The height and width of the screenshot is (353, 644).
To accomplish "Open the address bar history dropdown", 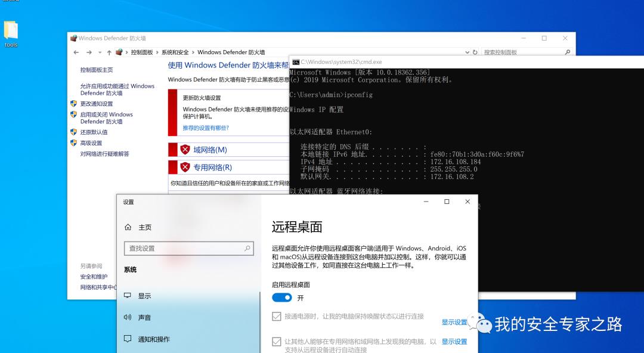I will [467, 52].
